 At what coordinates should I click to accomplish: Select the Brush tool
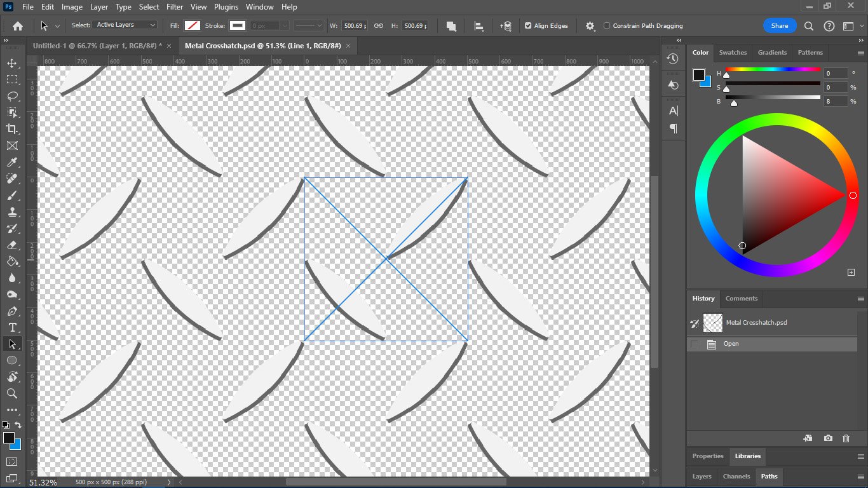[x=11, y=196]
